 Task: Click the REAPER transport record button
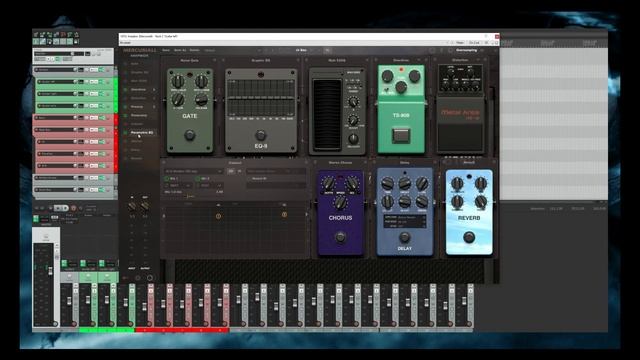pos(73,208)
